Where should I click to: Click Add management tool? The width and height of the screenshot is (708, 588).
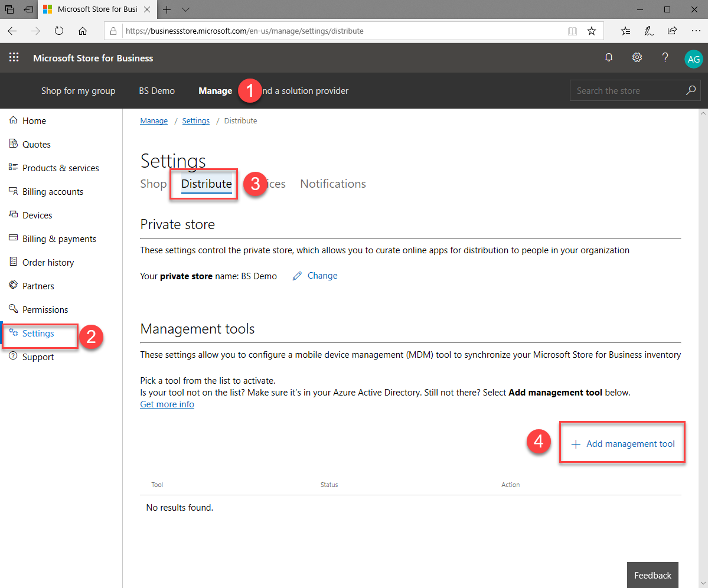click(622, 444)
